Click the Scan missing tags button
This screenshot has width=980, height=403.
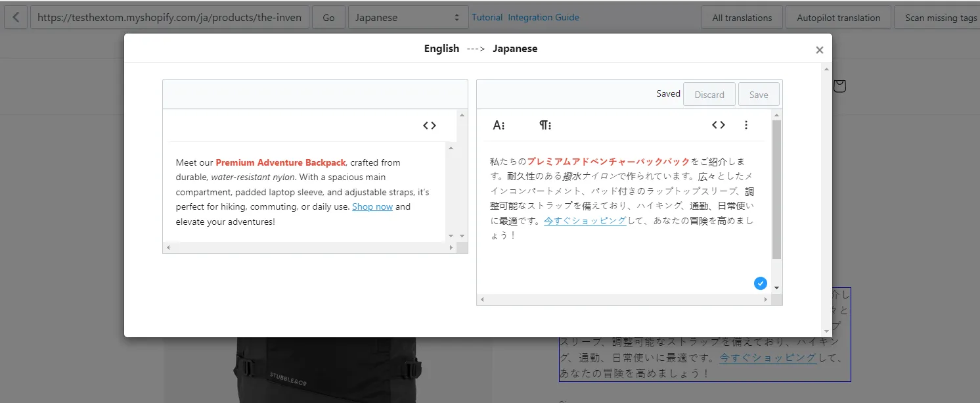[937, 18]
